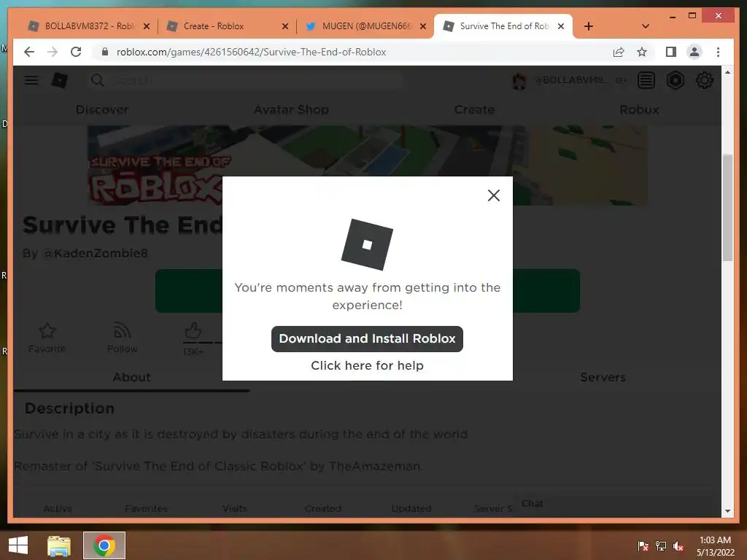Screen dimensions: 747x560
Task: Open the Chrome profile menu
Action: coord(694,52)
